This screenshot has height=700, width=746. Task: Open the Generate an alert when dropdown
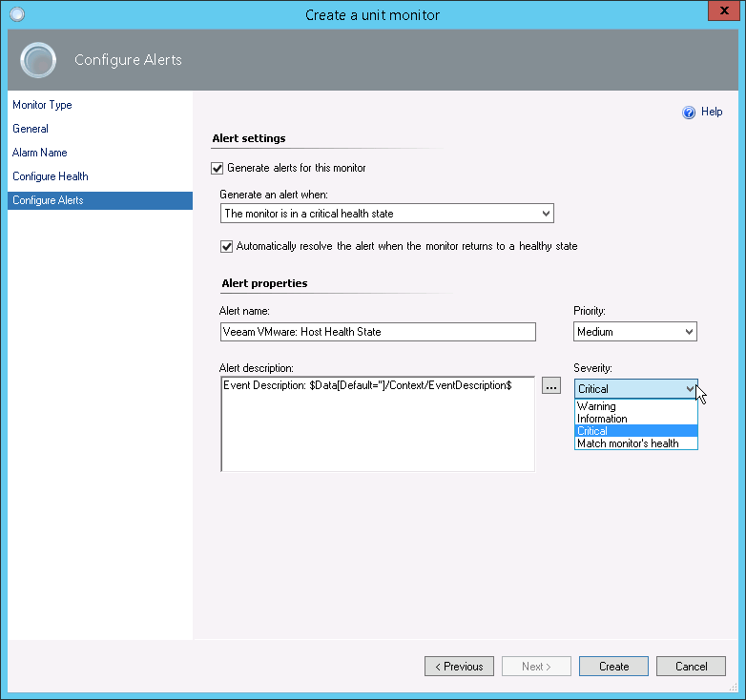(386, 214)
